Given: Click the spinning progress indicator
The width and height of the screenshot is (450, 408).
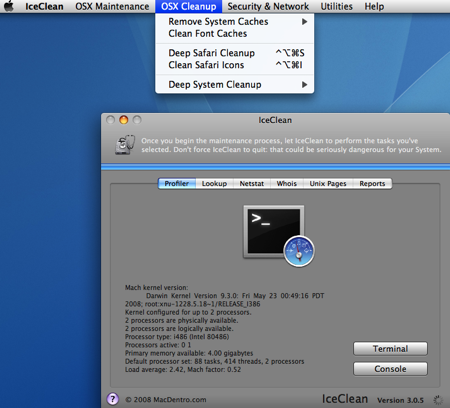Looking at the screenshot, I should point(438,400).
